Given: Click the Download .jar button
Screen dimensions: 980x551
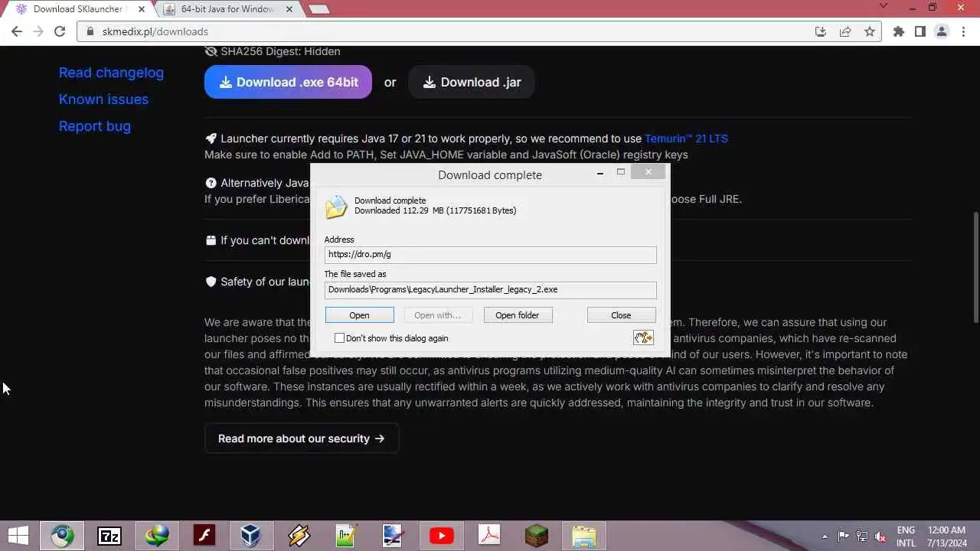Looking at the screenshot, I should pyautogui.click(x=472, y=82).
